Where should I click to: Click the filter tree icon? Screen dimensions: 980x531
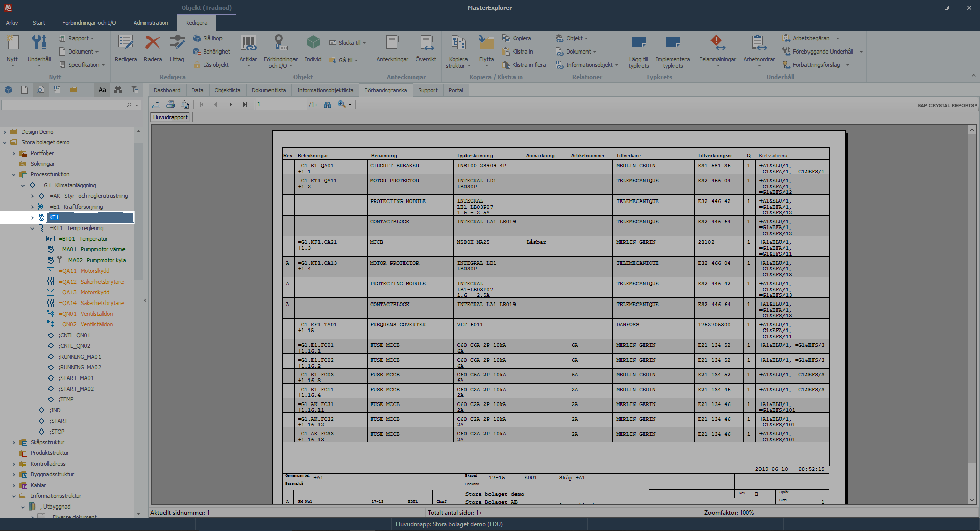pyautogui.click(x=135, y=90)
